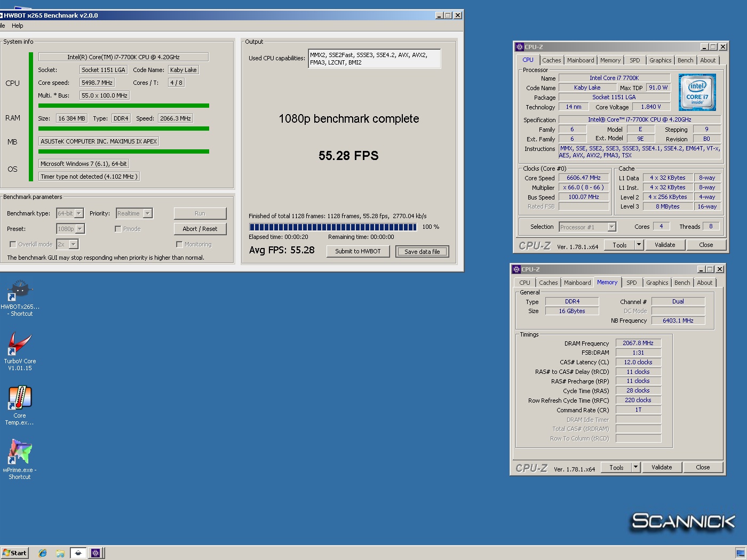Click CPU-Z title icon in Memory window
The image size is (747, 560).
coord(516,269)
